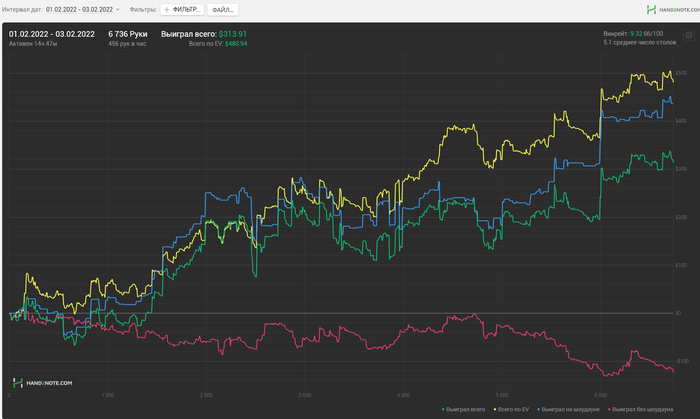This screenshot has height=419, width=700.
Task: Toggle the Выиграл всего legend entry
Action: point(463,409)
